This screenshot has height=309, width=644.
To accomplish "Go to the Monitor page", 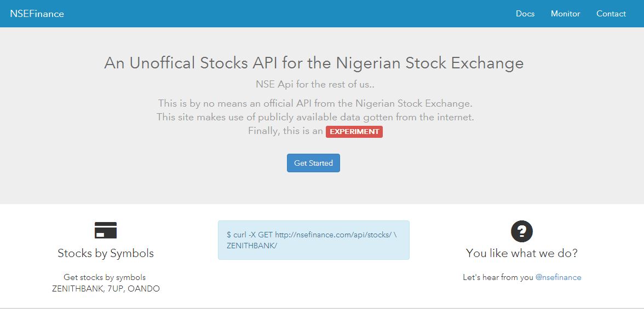I will [x=565, y=14].
